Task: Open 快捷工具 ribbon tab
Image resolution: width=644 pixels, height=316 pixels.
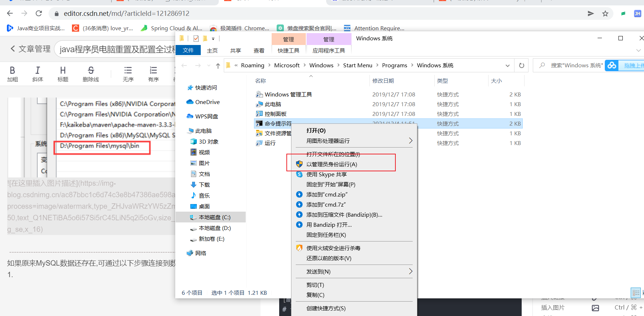Action: 289,50
